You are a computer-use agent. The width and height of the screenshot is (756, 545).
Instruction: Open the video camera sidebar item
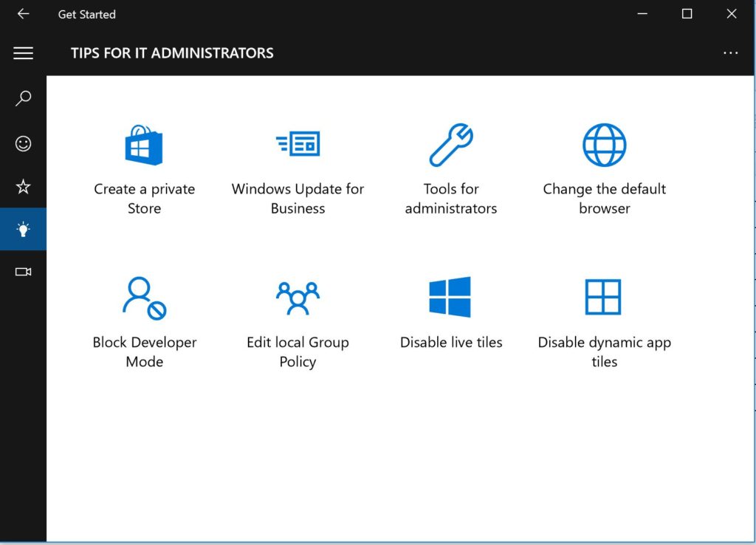click(23, 272)
